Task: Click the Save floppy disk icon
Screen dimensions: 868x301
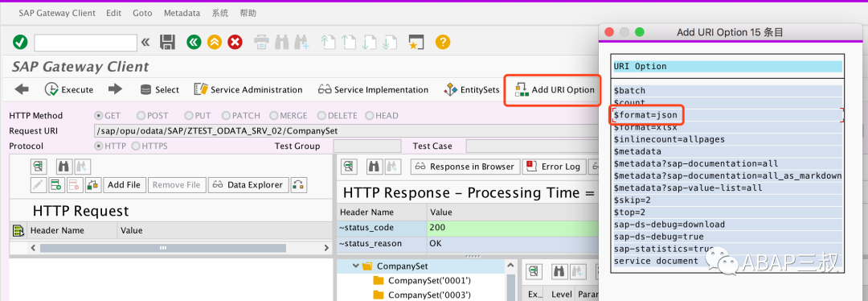Action: [x=167, y=42]
